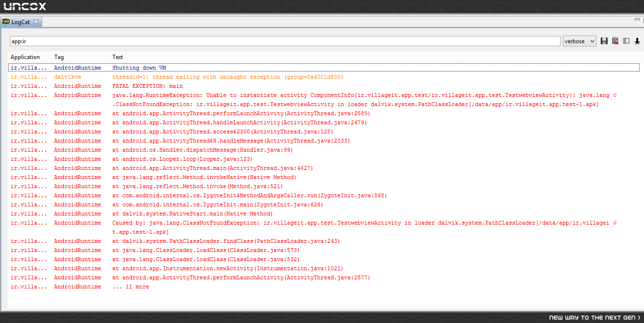Select the ZygoteInit$MethodAndArgsCaller.run line
Viewport: 644px width, 323px height.
[324, 195]
